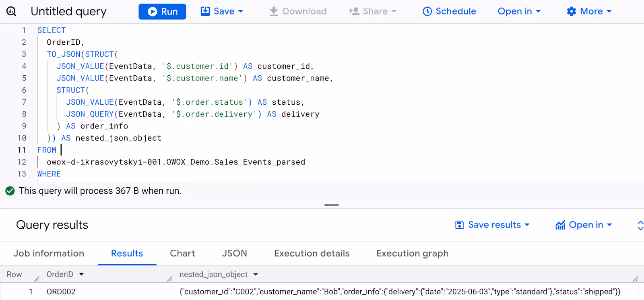
Task: Expand the top toolbar Open in menu
Action: point(519,11)
